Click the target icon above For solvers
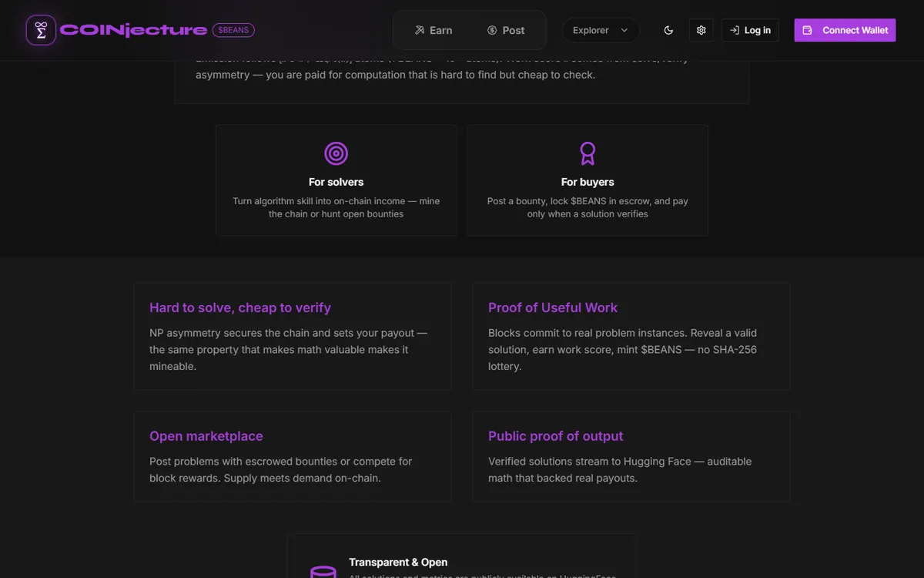Viewport: 924px width, 578px height. [336, 153]
